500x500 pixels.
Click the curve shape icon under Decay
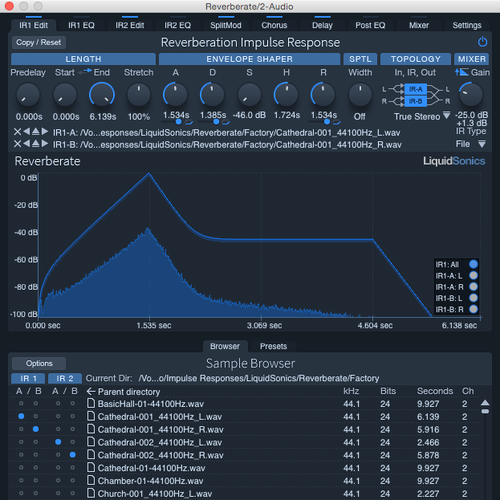pos(226,123)
